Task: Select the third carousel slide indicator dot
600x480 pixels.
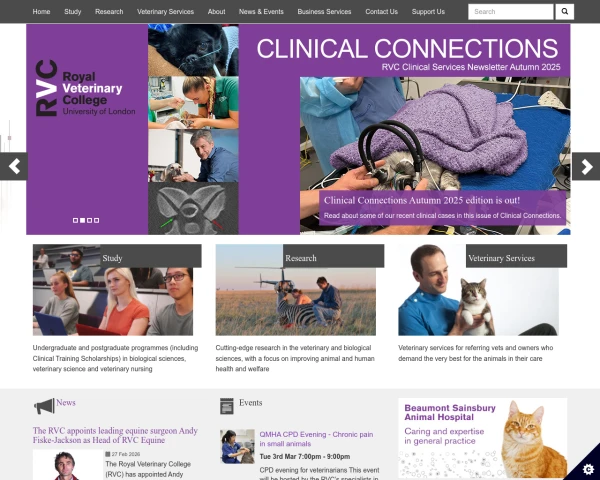Action: (90, 220)
